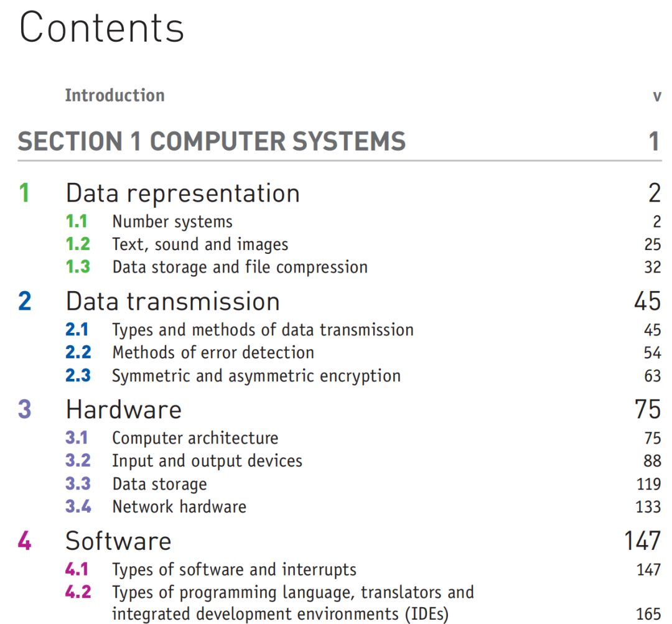Open chapter 4 Software

(x=118, y=541)
